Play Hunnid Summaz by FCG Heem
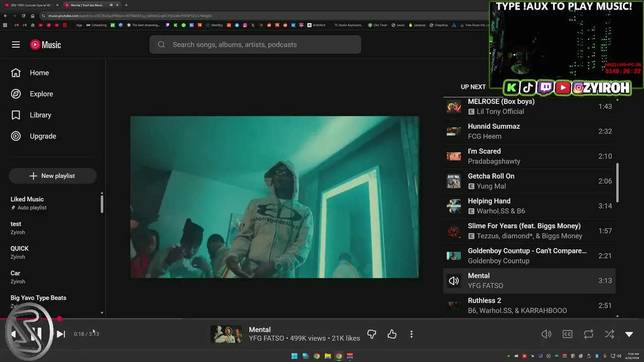Image resolution: width=644 pixels, height=362 pixels. click(529, 131)
